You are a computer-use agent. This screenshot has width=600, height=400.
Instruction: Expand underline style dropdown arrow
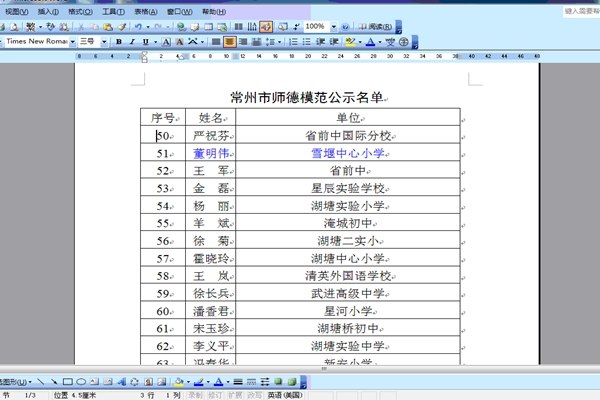coord(155,42)
